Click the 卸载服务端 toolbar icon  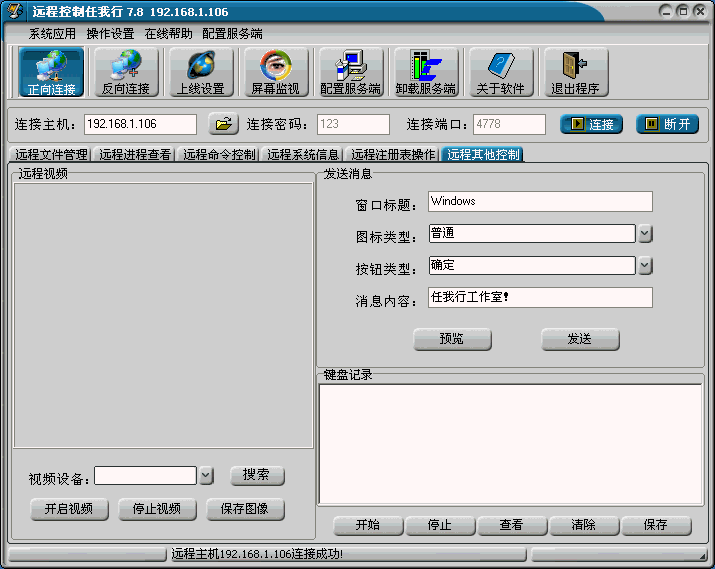[426, 73]
